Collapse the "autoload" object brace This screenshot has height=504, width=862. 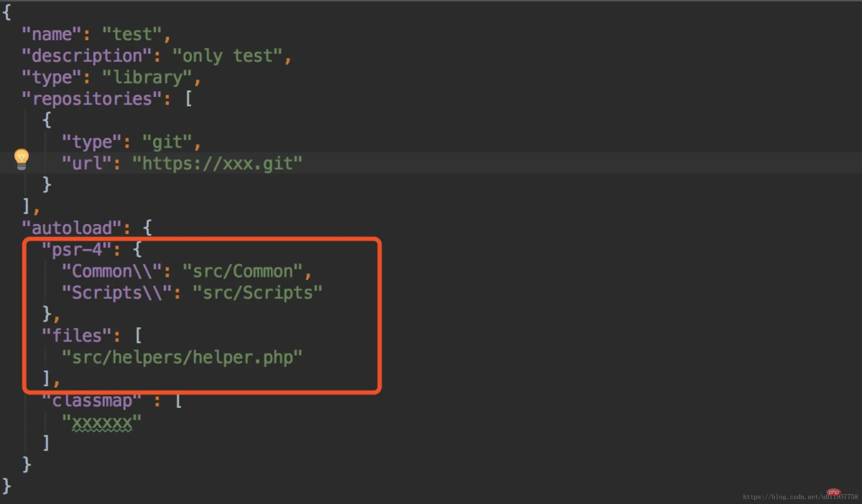click(148, 228)
